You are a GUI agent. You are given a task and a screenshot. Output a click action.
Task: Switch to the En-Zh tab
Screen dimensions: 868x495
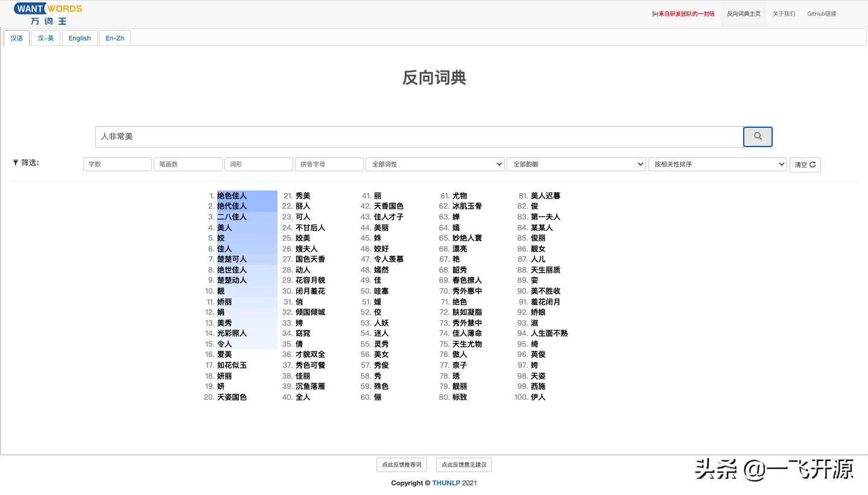(115, 37)
